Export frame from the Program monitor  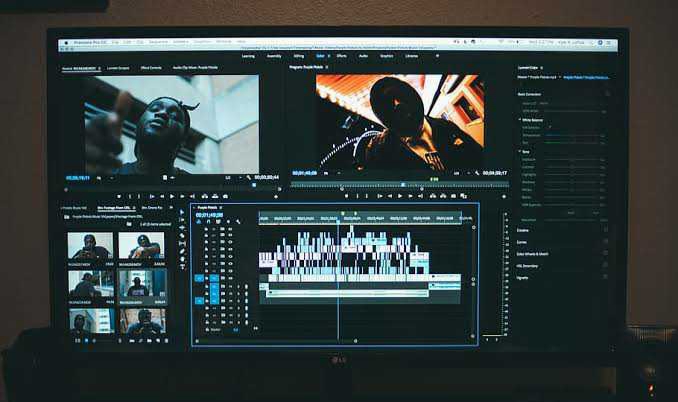tap(454, 196)
